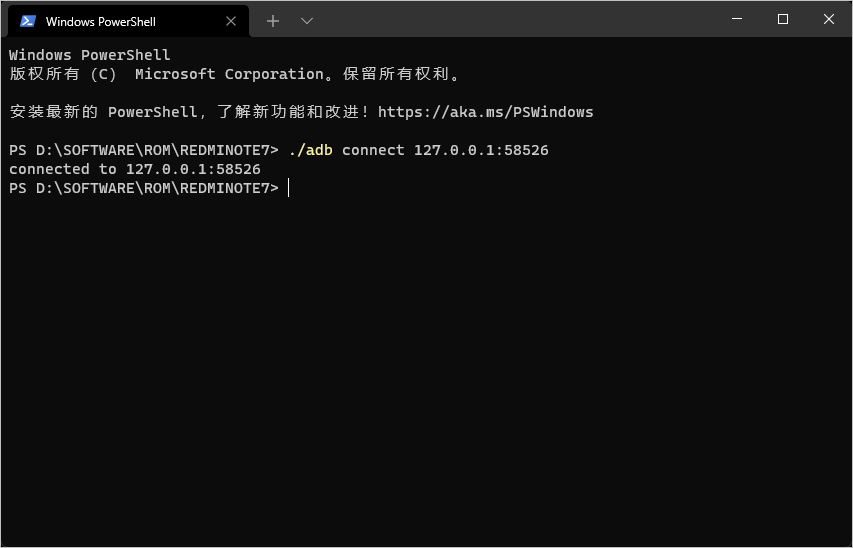Open a new tab with plus button
The height and width of the screenshot is (548, 853).
(273, 21)
